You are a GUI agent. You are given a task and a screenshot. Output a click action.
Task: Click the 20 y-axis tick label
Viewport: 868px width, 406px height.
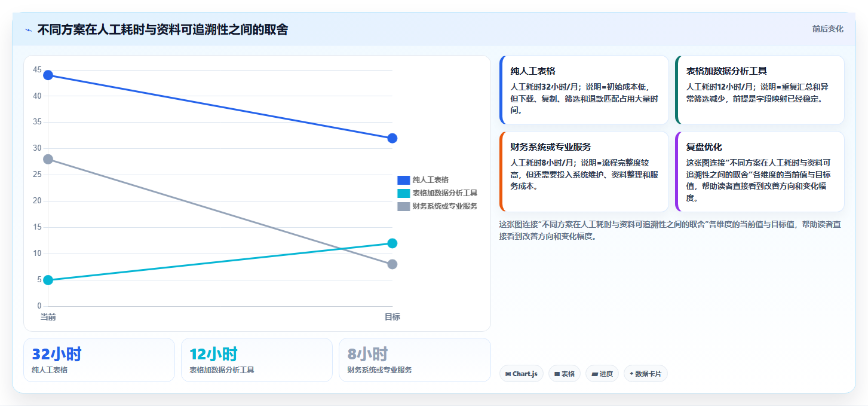(37, 201)
